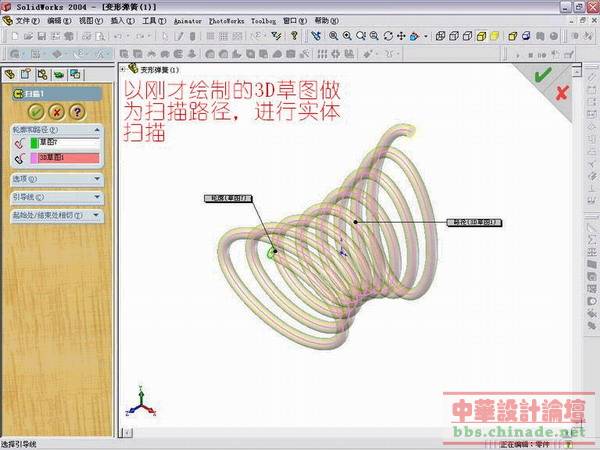Open the fifth manager tab with blue icon
Image resolution: width=600 pixels, height=450 pixels.
75,74
